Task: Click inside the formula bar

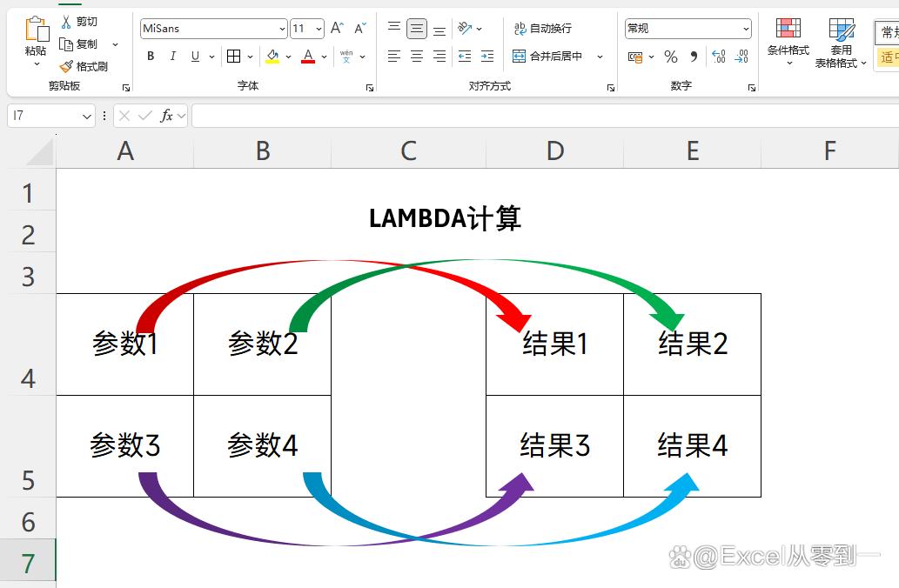Action: coord(545,116)
